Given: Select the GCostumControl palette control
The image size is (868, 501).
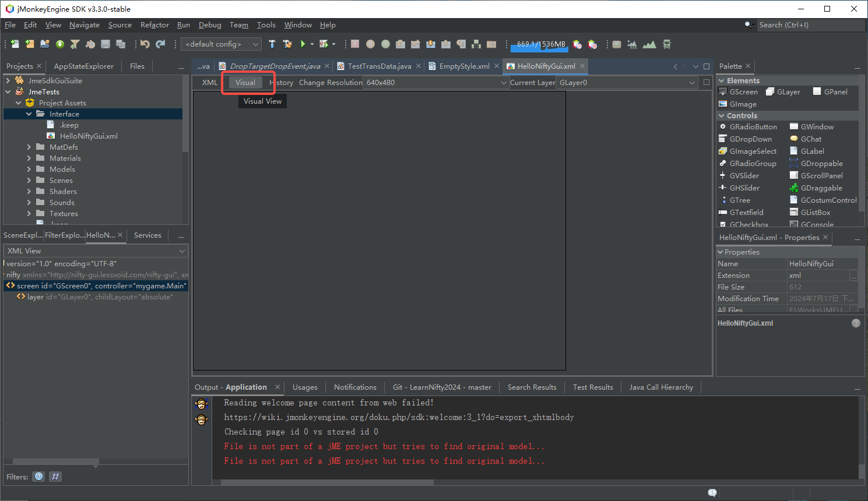Looking at the screenshot, I should tap(823, 200).
